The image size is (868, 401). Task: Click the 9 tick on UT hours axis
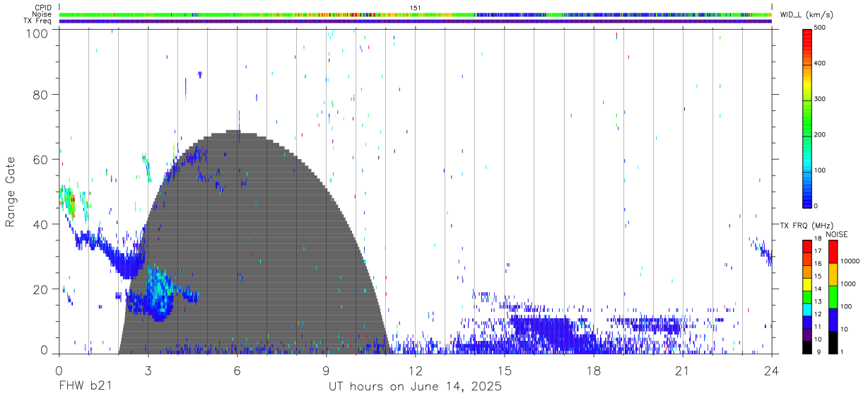point(326,370)
